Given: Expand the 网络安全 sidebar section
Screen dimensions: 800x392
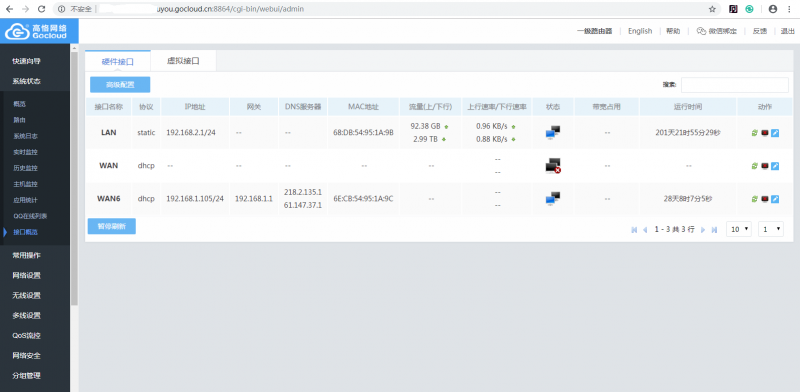Looking at the screenshot, I should coord(27,356).
